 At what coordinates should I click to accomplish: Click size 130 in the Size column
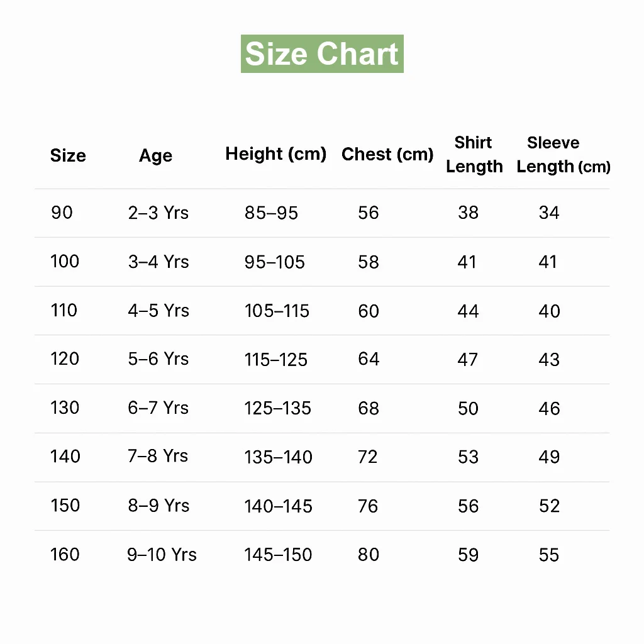click(65, 408)
